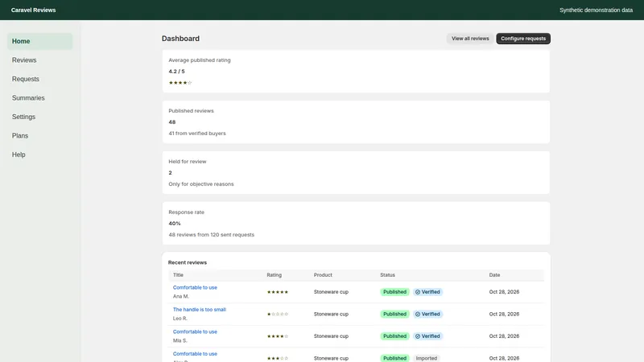Click the Published badge in Leo R.'s row
The width and height of the screenshot is (644, 362).
coord(394,315)
